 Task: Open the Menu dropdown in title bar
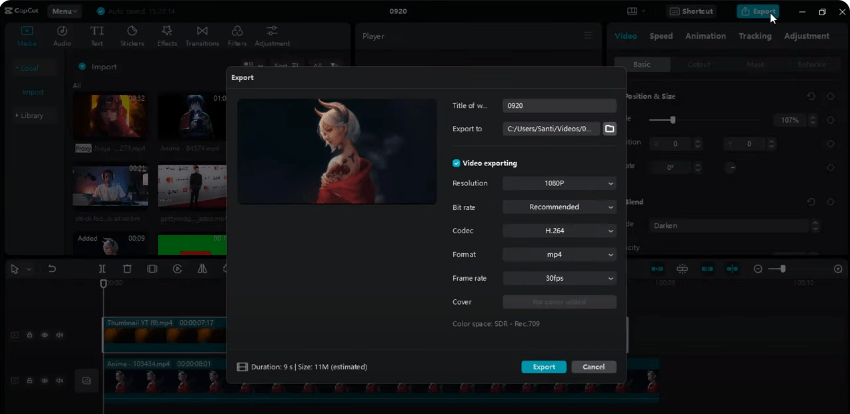tap(65, 11)
